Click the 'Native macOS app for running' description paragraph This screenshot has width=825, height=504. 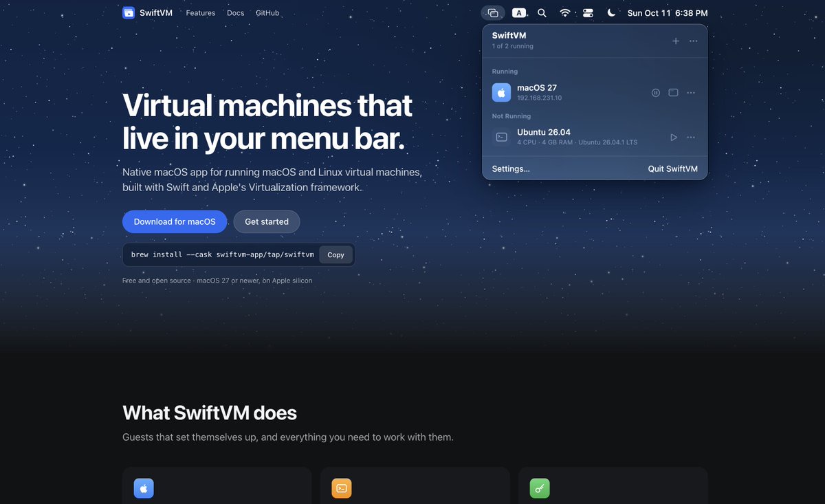272,179
